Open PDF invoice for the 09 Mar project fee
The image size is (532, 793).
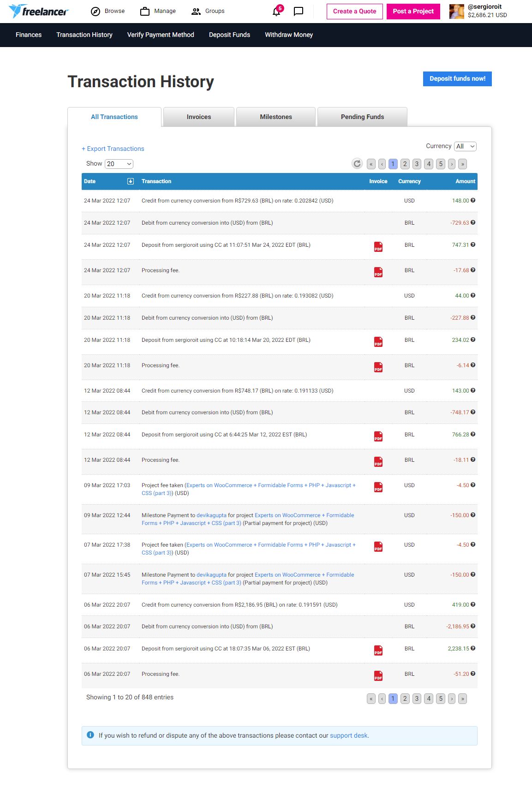coord(378,487)
